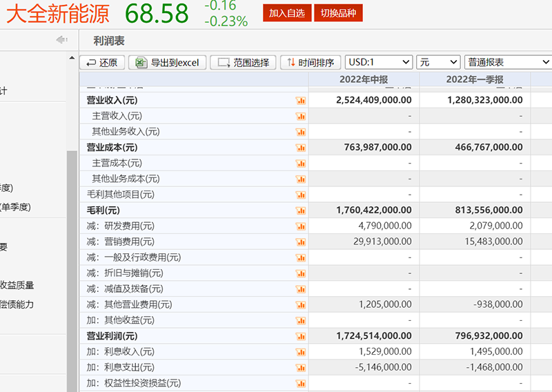Show trend chart for 减：研发费用(元)
This screenshot has height=392, width=552.
[300, 226]
